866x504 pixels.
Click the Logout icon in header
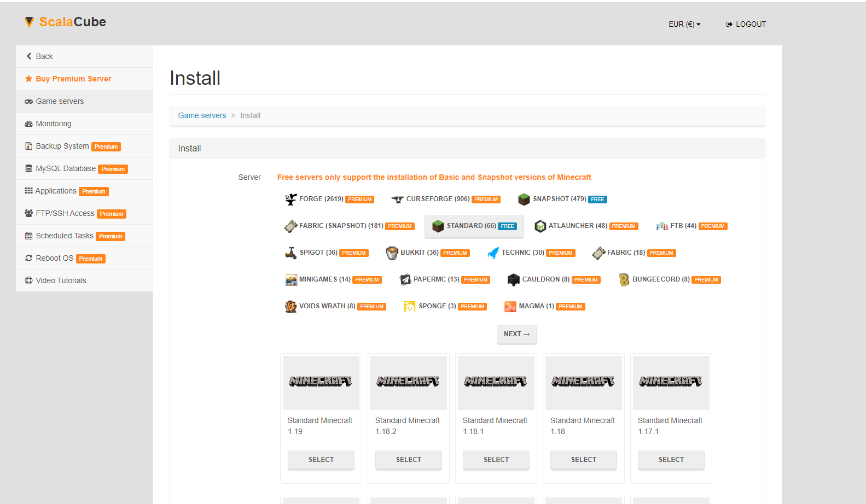pyautogui.click(x=729, y=24)
